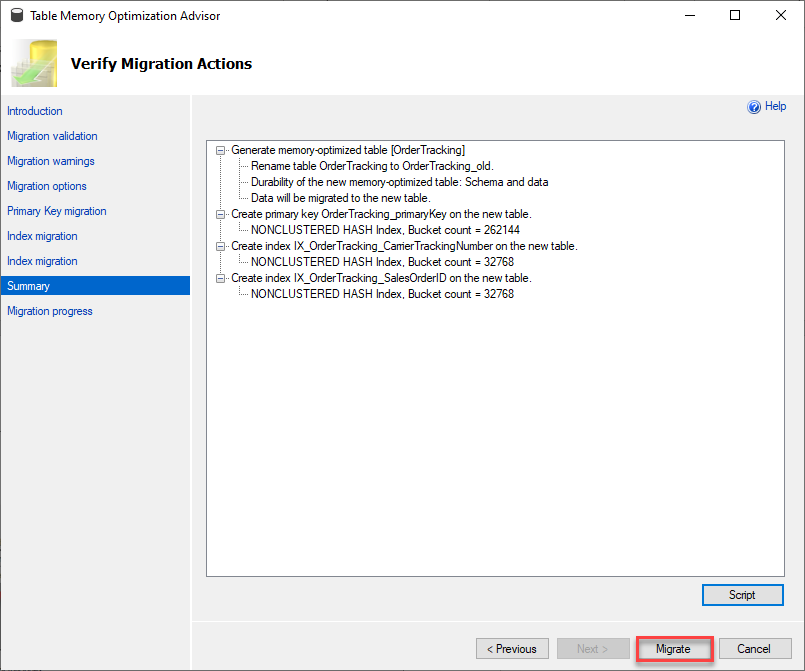Open the Help link
Viewport: 805px width, 671px height.
pos(775,106)
